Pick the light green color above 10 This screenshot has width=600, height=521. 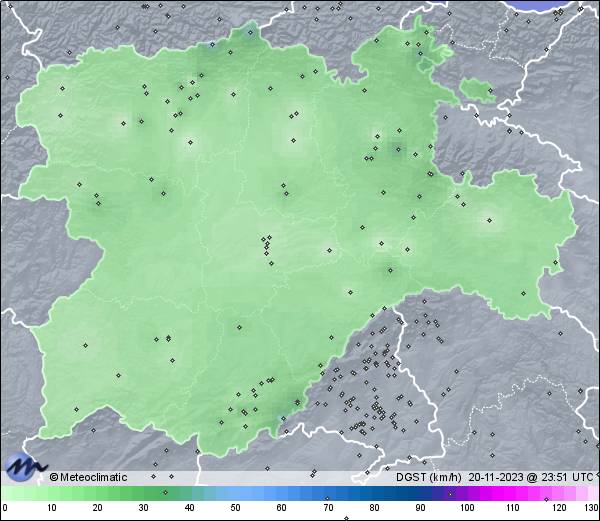pos(52,493)
